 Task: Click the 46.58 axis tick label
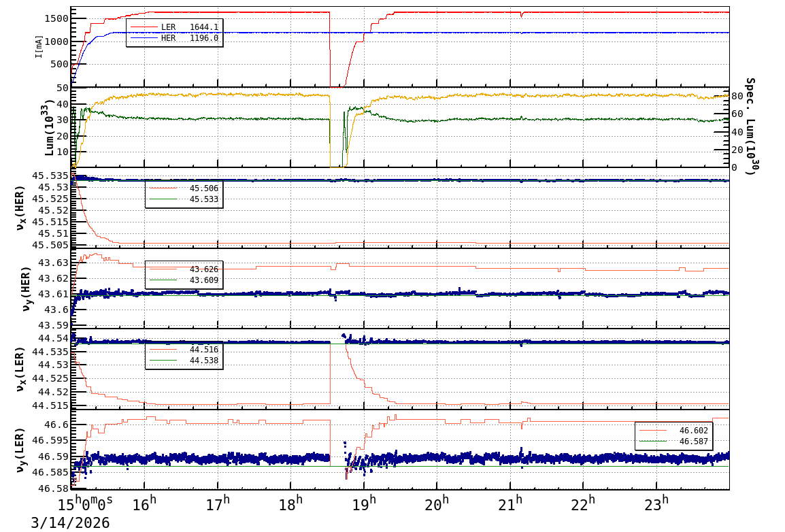click(54, 488)
